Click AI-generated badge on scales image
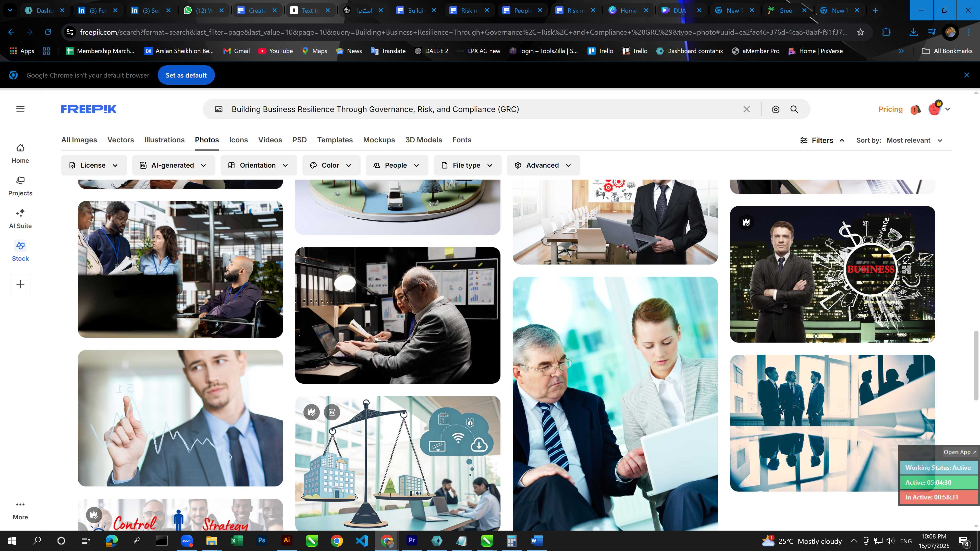The width and height of the screenshot is (980, 551). [x=332, y=412]
